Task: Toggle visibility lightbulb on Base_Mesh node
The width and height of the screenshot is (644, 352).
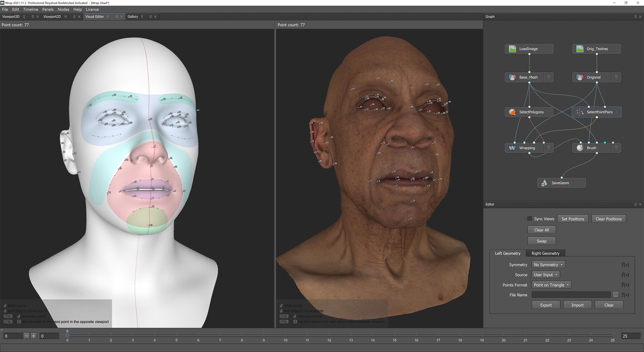Action: [x=549, y=77]
